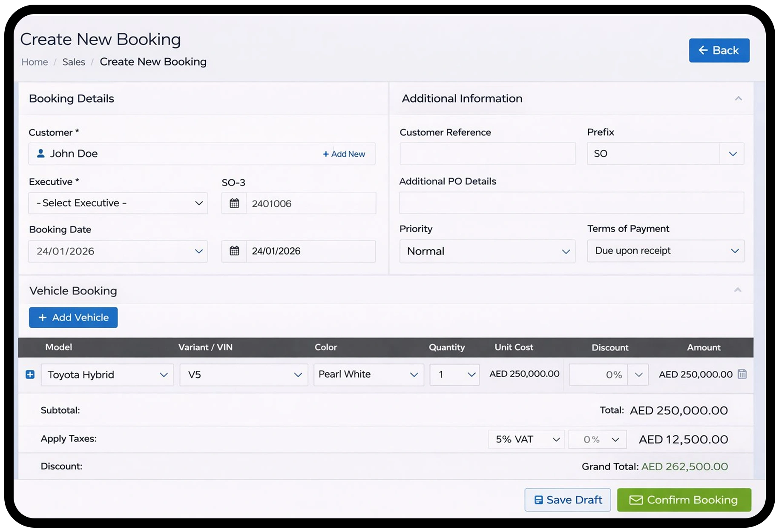
Task: Click the calendar icon beside 2401006
Action: [234, 203]
